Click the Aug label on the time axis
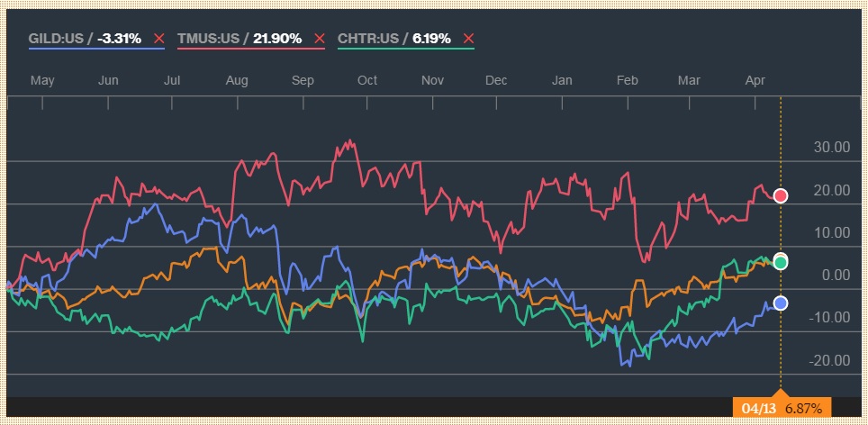This screenshot has width=868, height=425. (237, 80)
